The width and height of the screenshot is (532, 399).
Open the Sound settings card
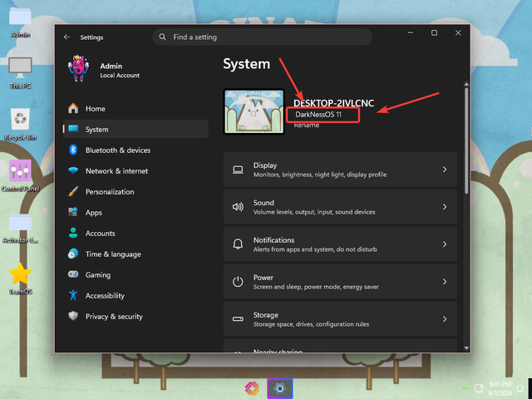pos(340,207)
